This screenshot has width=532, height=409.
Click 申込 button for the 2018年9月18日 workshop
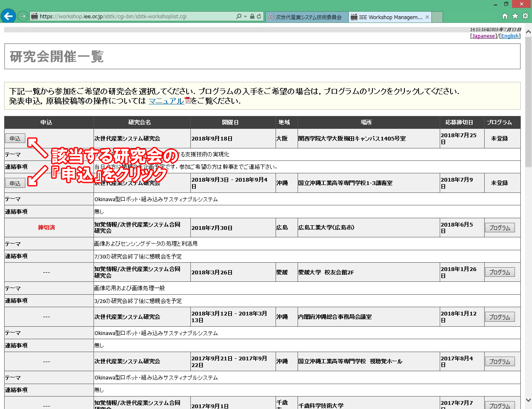pyautogui.click(x=15, y=138)
